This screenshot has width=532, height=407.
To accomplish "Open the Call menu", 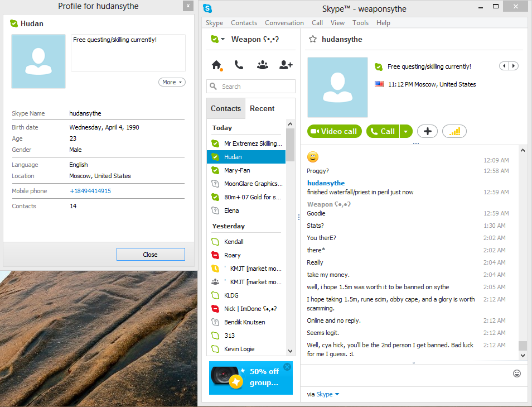I will tap(317, 23).
